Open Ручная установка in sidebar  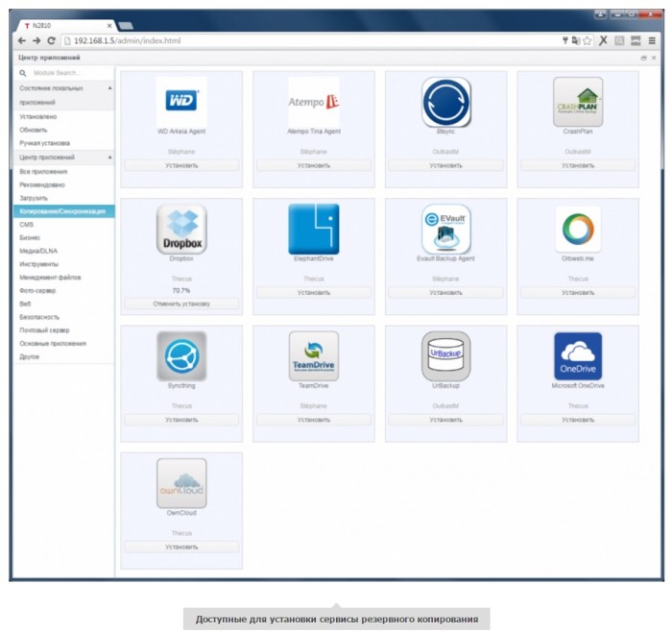click(x=44, y=143)
